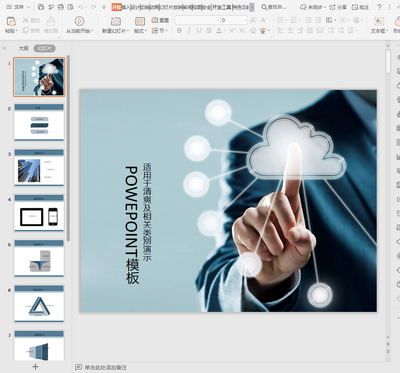Start slideshow with 从当前开始 play icon
400x373 pixels.
point(79,21)
